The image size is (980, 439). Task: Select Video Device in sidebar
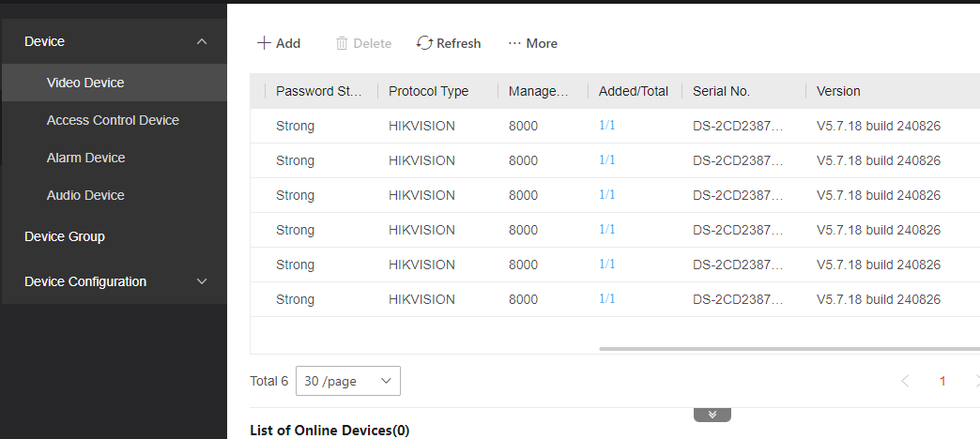coord(85,83)
